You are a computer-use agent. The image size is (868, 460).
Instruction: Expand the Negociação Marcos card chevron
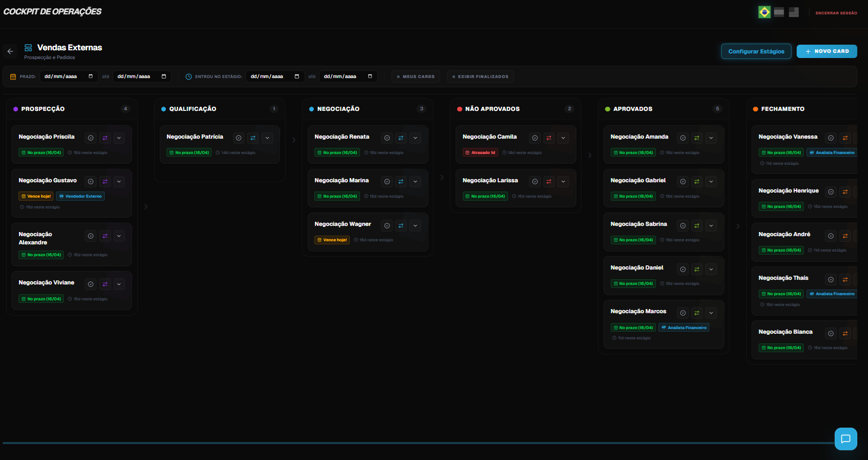tap(711, 313)
